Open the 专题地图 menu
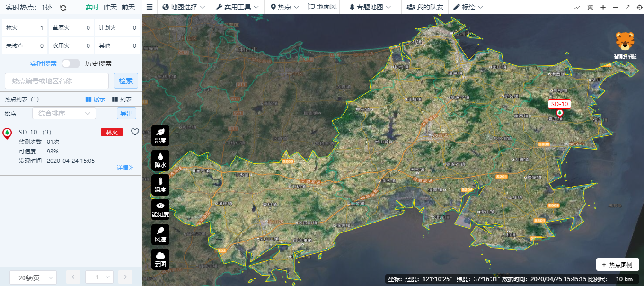Viewport: 644px width, 286px height. (370, 8)
